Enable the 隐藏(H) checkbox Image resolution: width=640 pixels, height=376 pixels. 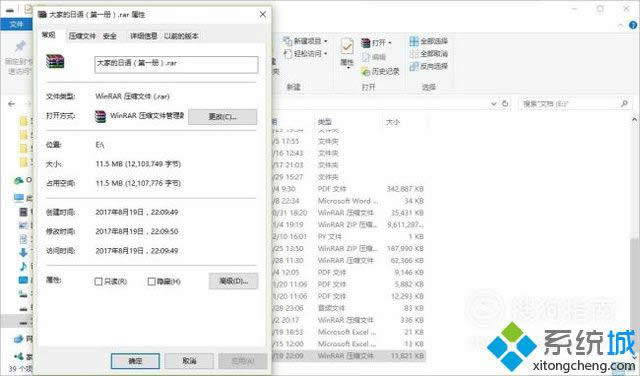[x=151, y=282]
